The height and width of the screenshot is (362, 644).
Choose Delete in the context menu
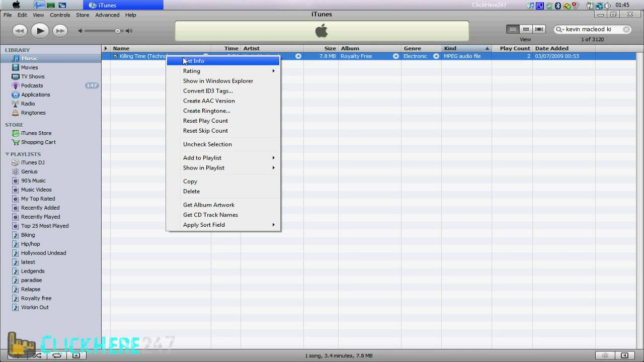pyautogui.click(x=223, y=192)
